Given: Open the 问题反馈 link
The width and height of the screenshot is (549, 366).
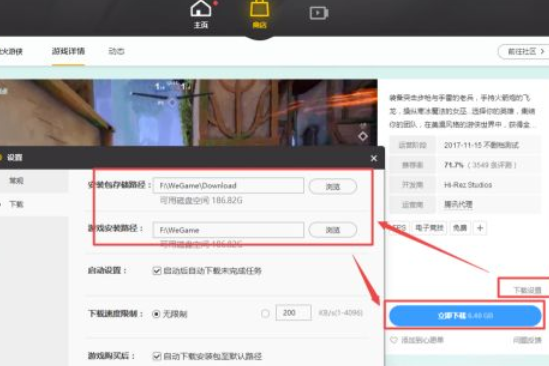Looking at the screenshot, I should point(527,340).
